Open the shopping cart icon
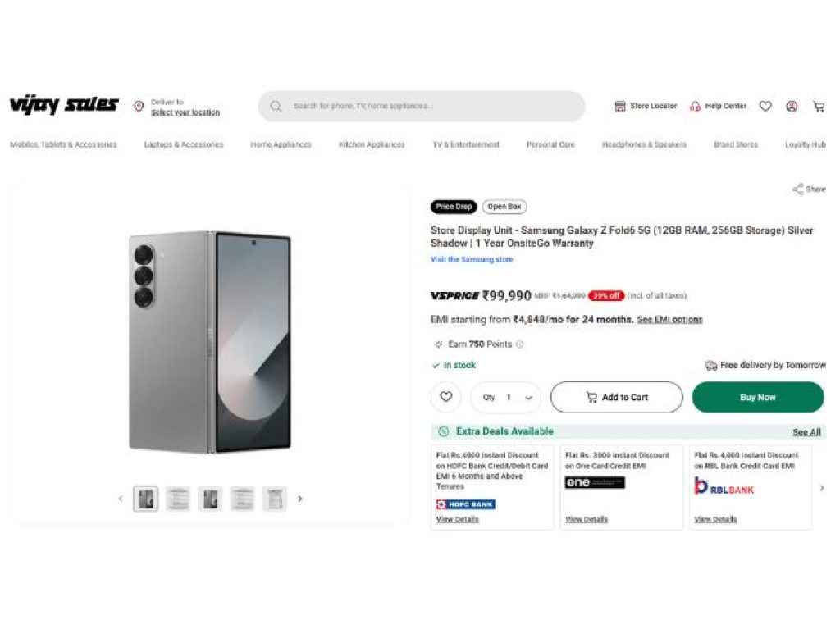 [x=818, y=106]
